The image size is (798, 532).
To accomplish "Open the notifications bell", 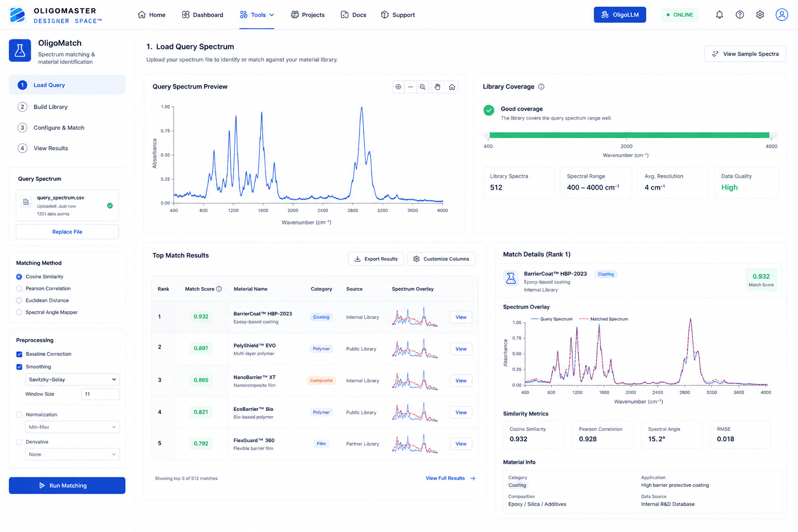I will (x=720, y=15).
